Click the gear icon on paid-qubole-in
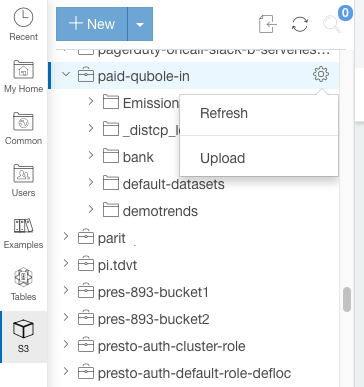Image resolution: width=364 pixels, height=387 pixels. [321, 74]
